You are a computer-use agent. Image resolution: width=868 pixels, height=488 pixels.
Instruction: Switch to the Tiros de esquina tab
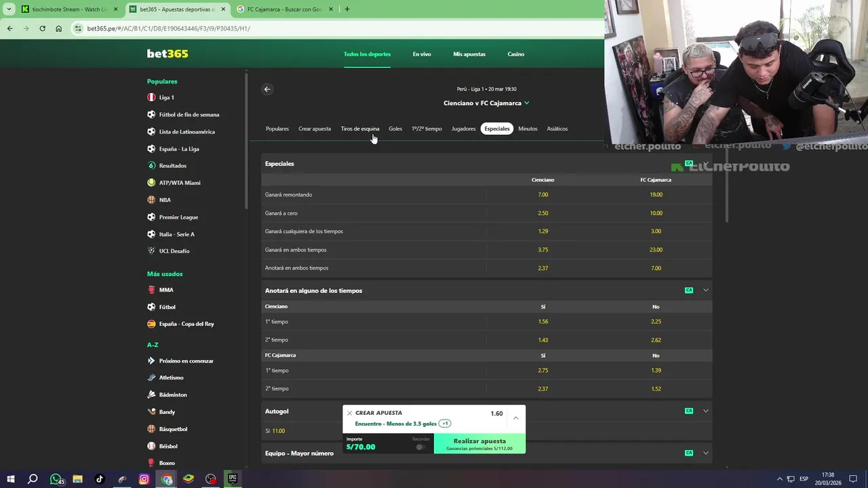click(x=360, y=129)
